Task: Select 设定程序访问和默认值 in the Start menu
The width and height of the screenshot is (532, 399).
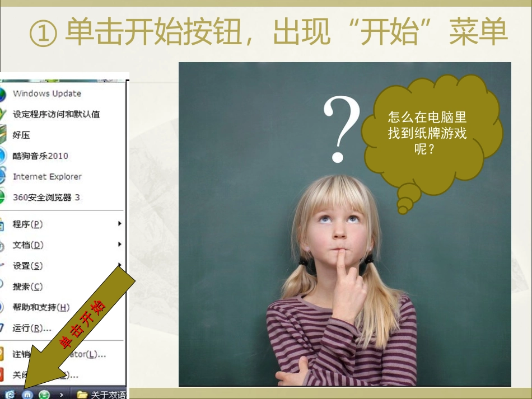Action: pyautogui.click(x=63, y=114)
